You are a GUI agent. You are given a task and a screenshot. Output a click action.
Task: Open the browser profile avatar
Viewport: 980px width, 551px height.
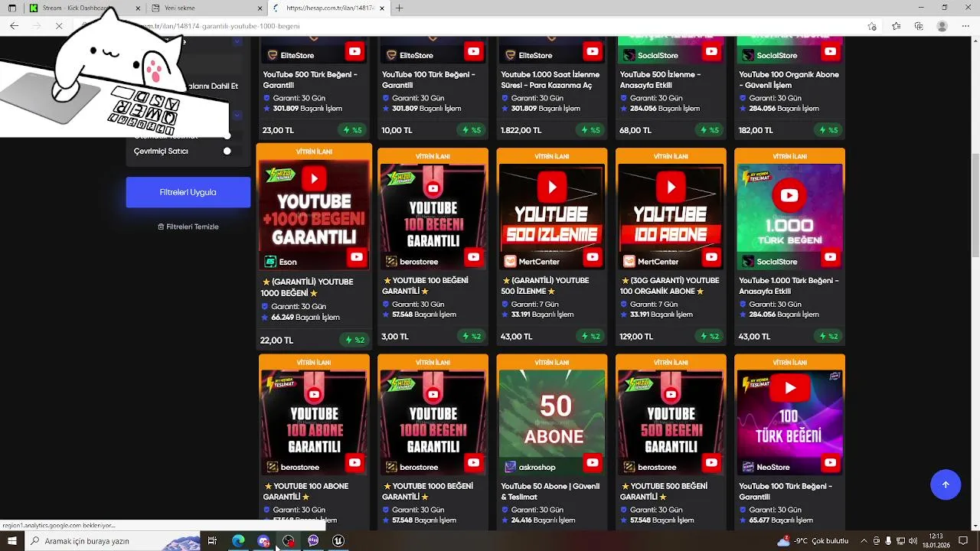pos(942,26)
